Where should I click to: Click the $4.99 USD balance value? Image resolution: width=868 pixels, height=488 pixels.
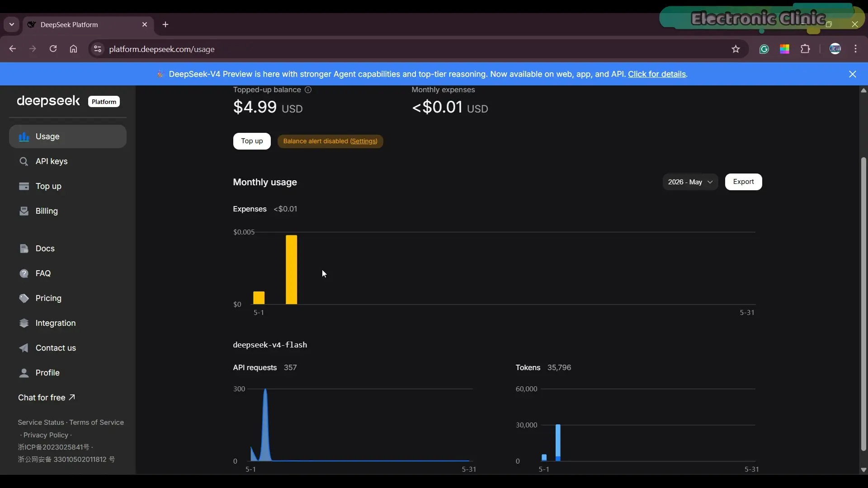(268, 107)
